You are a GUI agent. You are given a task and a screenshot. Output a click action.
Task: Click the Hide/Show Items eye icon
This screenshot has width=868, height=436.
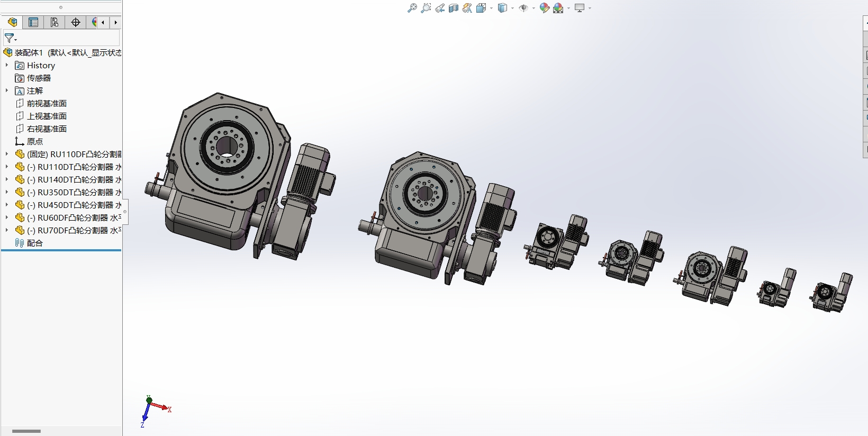click(x=523, y=8)
